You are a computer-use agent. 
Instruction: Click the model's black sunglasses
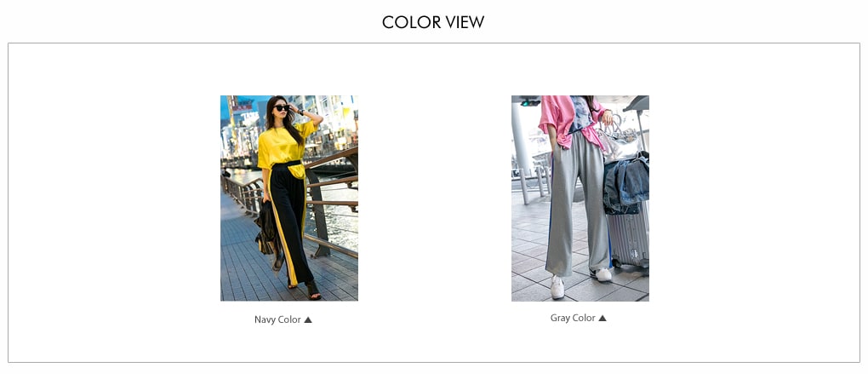(282, 107)
